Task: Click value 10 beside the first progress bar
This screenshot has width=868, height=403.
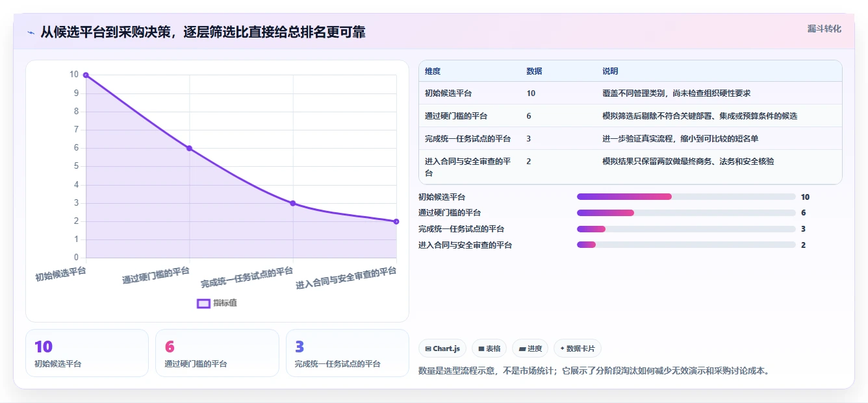Action: coord(805,197)
